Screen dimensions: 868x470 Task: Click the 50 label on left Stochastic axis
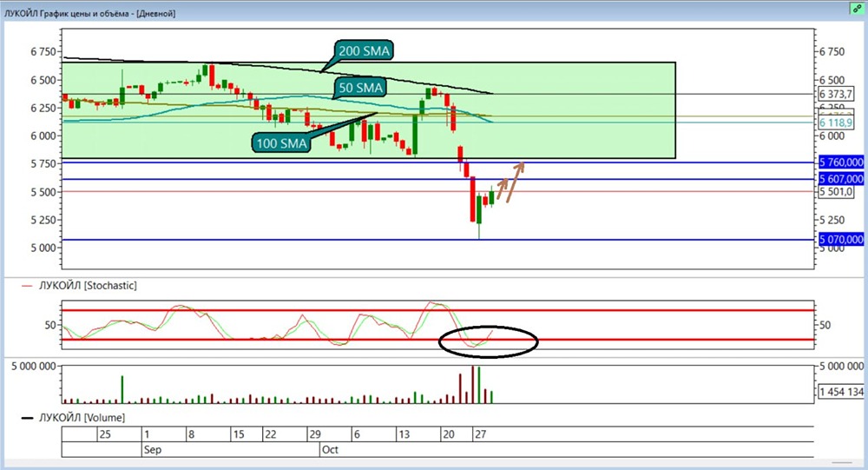pyautogui.click(x=50, y=325)
